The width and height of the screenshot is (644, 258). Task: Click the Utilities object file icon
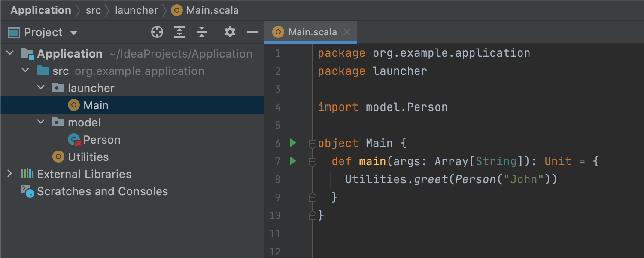[58, 157]
